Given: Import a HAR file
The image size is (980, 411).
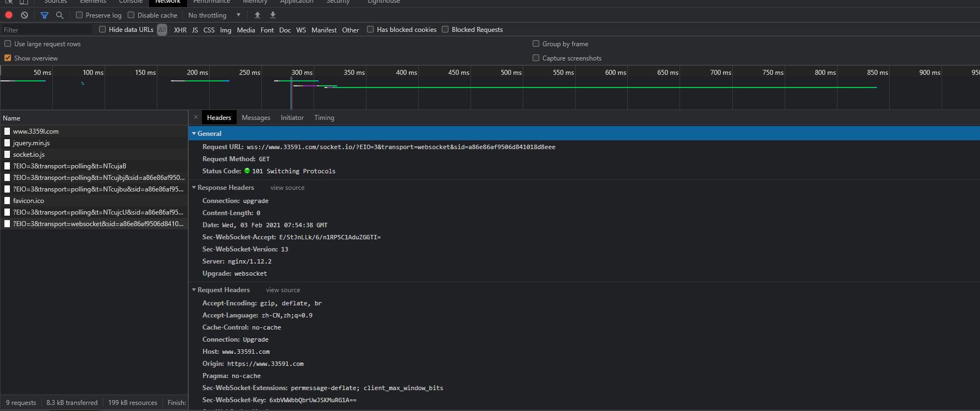Looking at the screenshot, I should point(257,15).
